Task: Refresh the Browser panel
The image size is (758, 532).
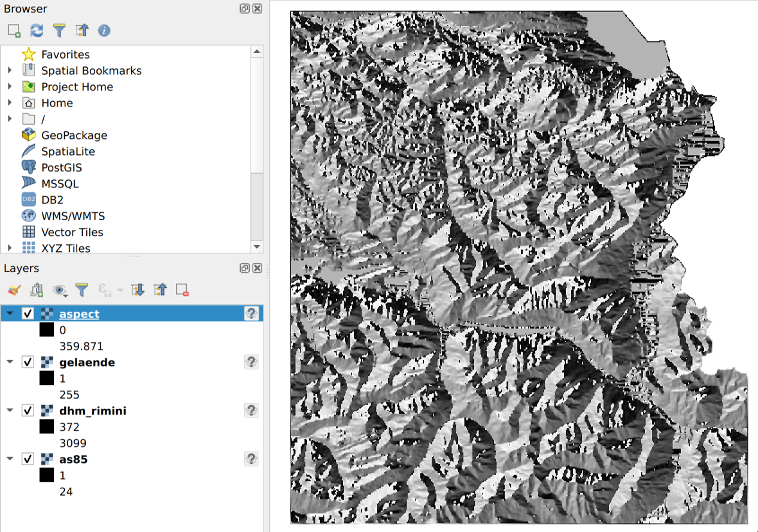Action: [x=37, y=30]
